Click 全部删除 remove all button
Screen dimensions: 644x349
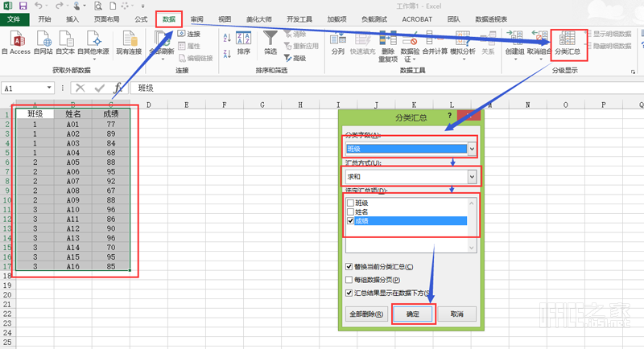tap(366, 314)
